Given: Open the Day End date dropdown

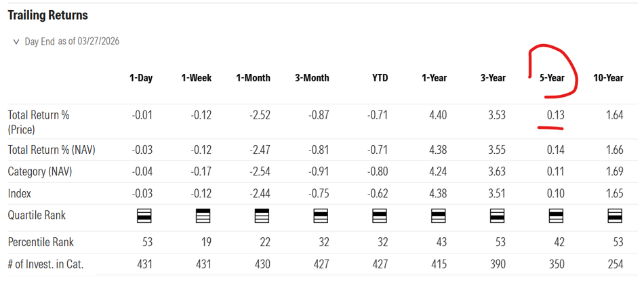Looking at the screenshot, I should tap(72, 41).
